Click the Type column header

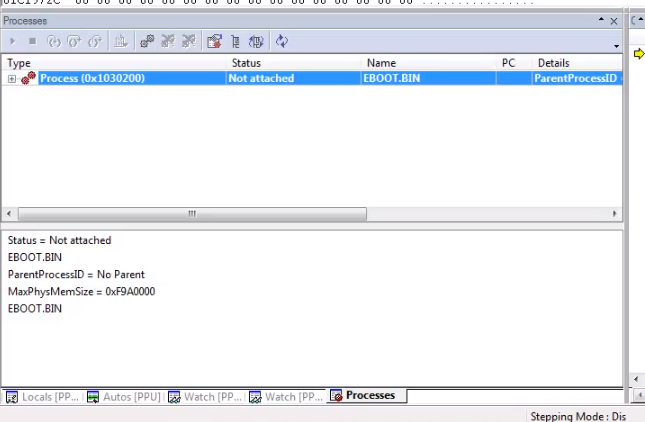[x=19, y=63]
